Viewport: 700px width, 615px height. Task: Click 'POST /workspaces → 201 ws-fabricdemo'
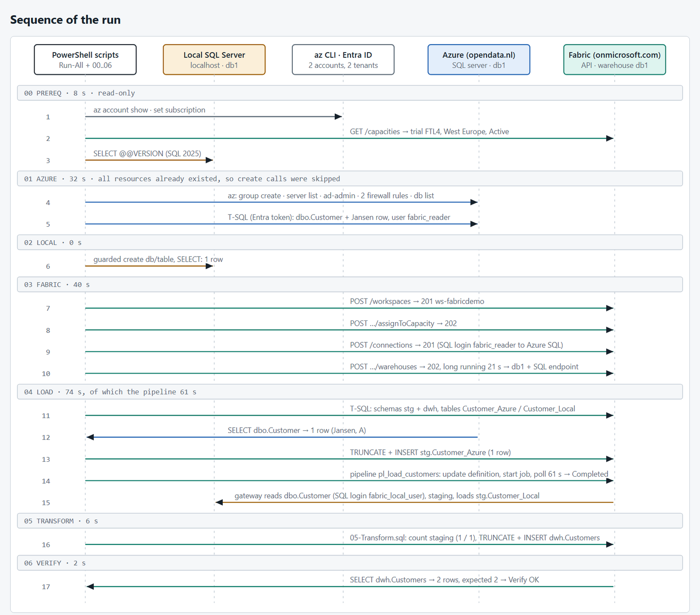[x=417, y=301]
